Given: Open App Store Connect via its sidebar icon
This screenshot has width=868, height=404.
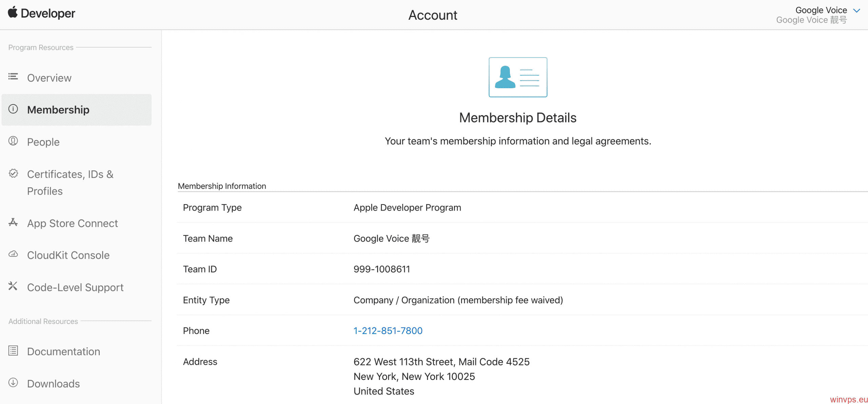Looking at the screenshot, I should [x=13, y=222].
